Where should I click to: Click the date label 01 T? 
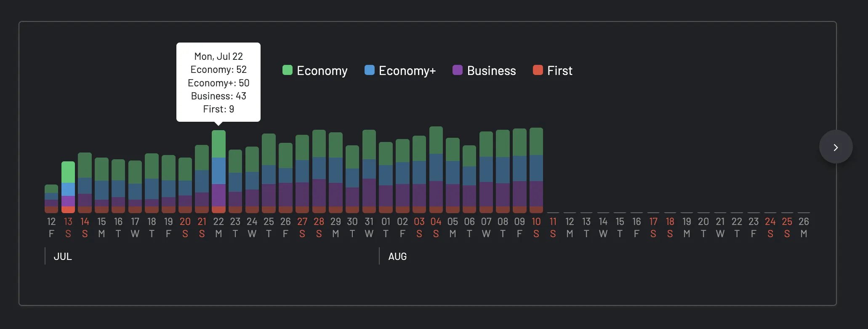coord(386,227)
